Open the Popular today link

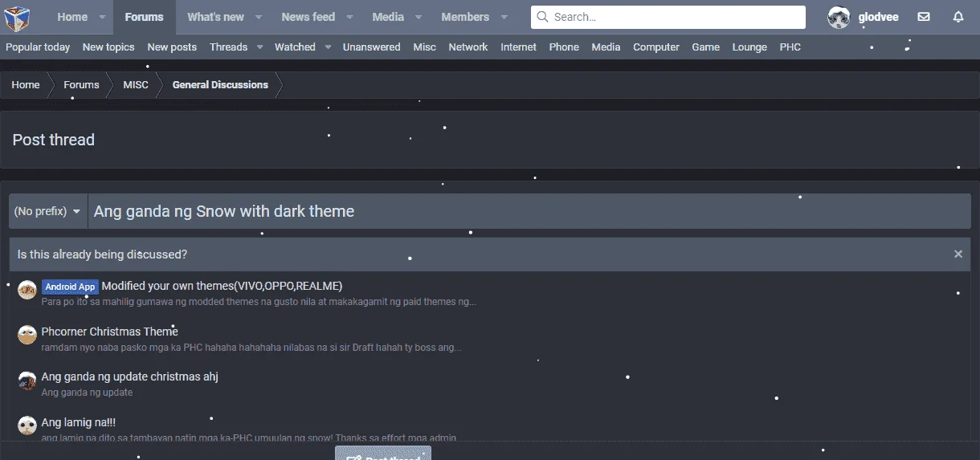pyautogui.click(x=38, y=47)
